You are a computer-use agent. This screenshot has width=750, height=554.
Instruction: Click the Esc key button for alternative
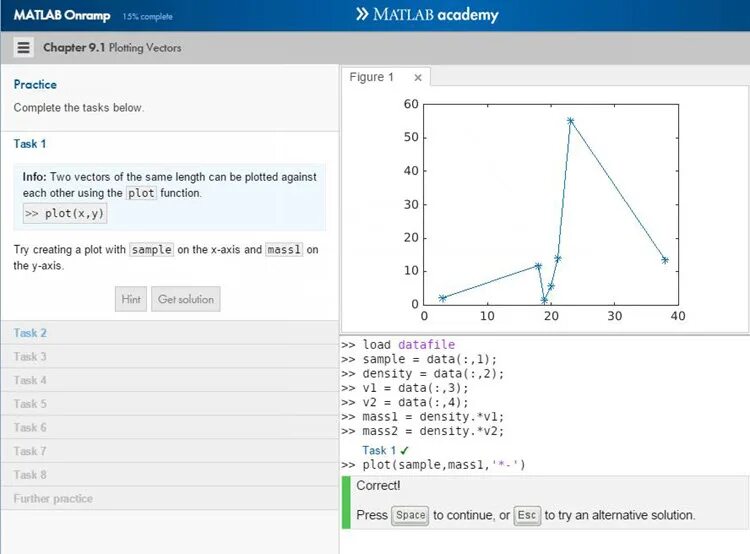tap(527, 515)
